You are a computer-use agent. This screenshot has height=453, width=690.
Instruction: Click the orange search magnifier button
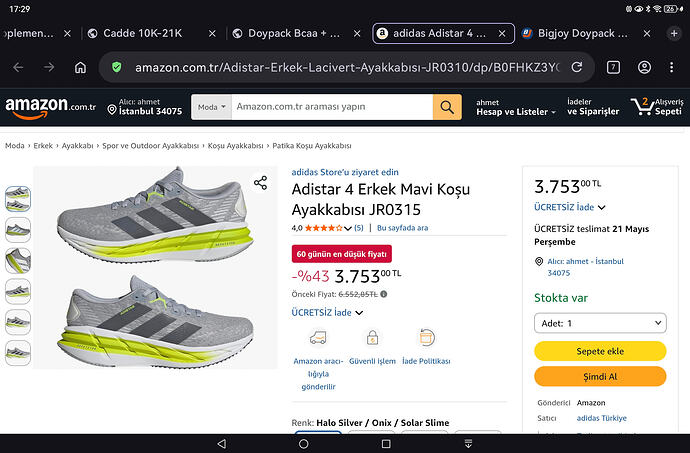point(447,107)
